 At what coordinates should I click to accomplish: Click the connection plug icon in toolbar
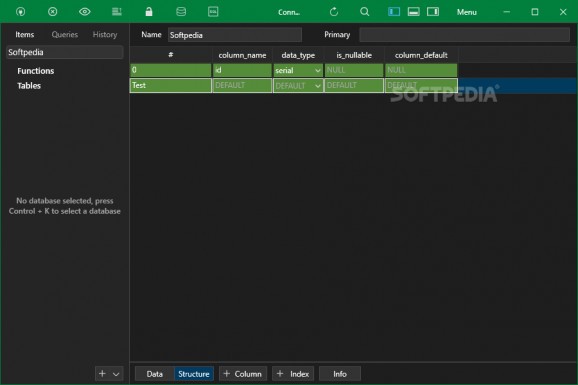click(x=21, y=12)
